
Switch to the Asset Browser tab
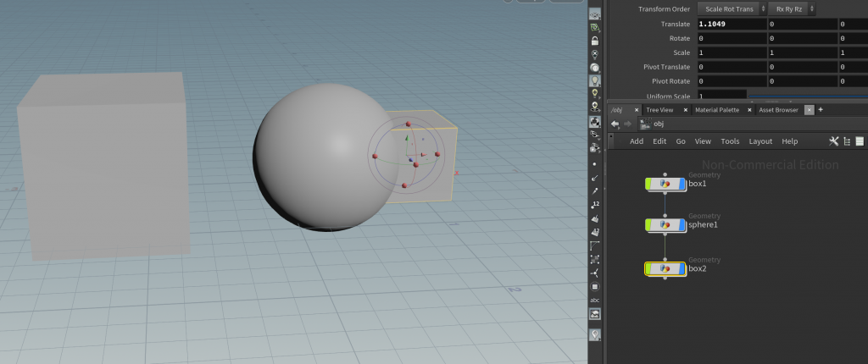(778, 110)
